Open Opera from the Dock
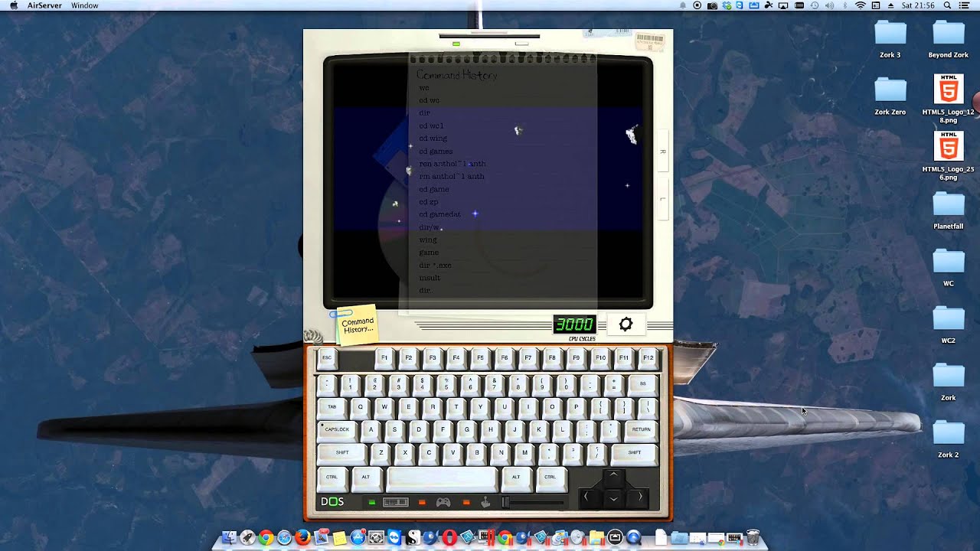This screenshot has height=551, width=980. point(449,537)
